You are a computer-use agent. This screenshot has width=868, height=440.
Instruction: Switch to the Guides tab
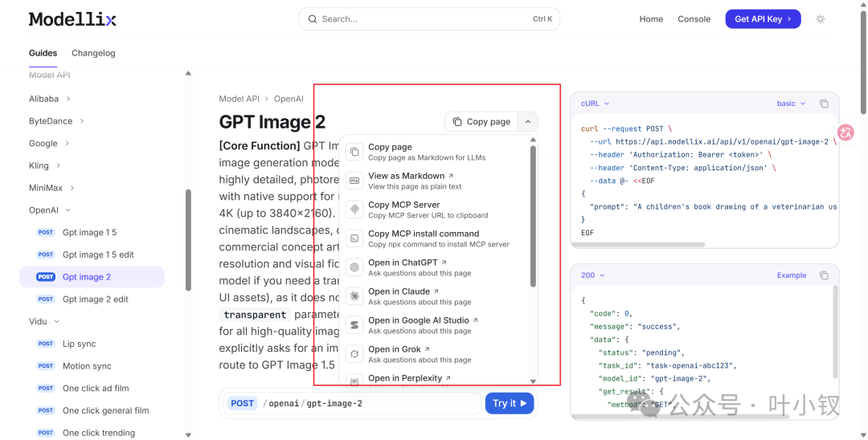[43, 53]
